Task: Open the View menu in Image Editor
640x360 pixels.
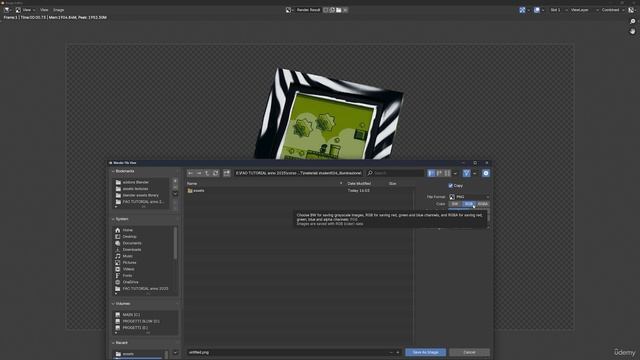Action: click(44, 10)
